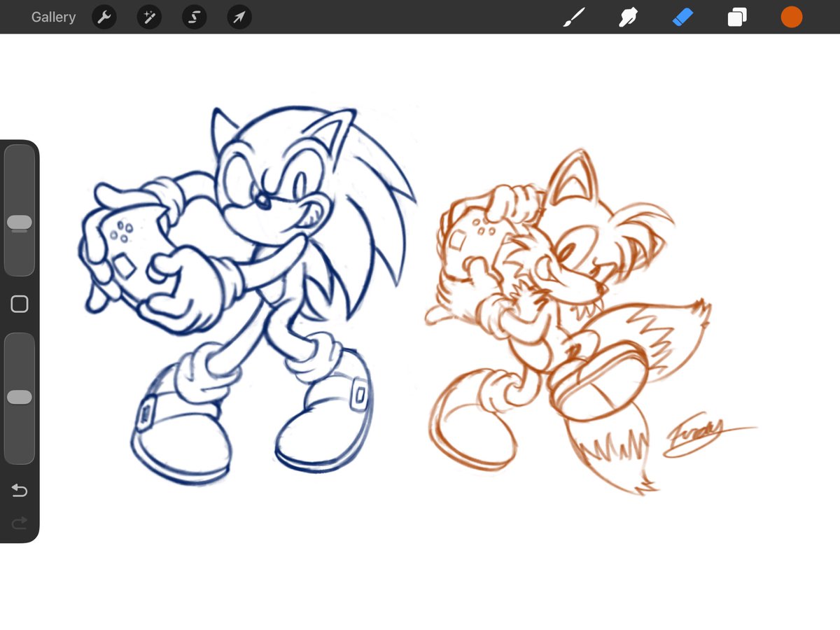Tap the orange Tails sketch on canvas

click(x=567, y=322)
